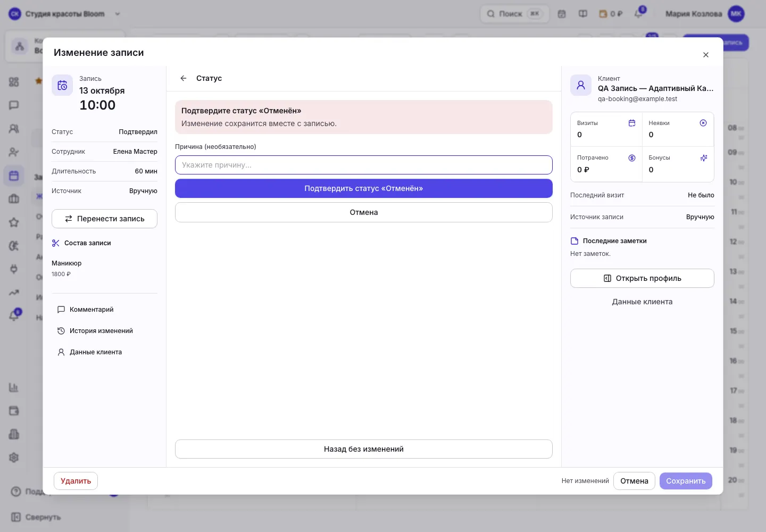Click Свернуть to collapse the sidebar
The width and height of the screenshot is (766, 532).
click(36, 517)
